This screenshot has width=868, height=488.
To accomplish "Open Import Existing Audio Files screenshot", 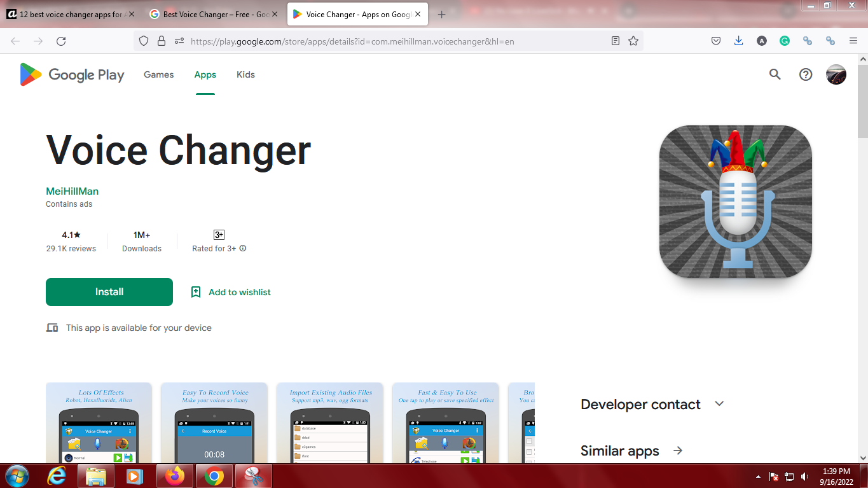I will click(x=330, y=422).
